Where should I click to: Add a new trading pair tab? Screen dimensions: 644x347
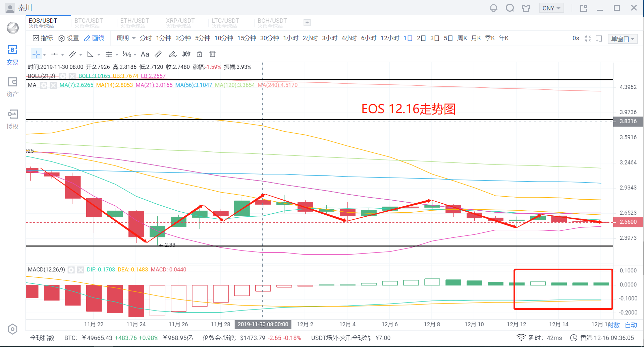(x=307, y=23)
